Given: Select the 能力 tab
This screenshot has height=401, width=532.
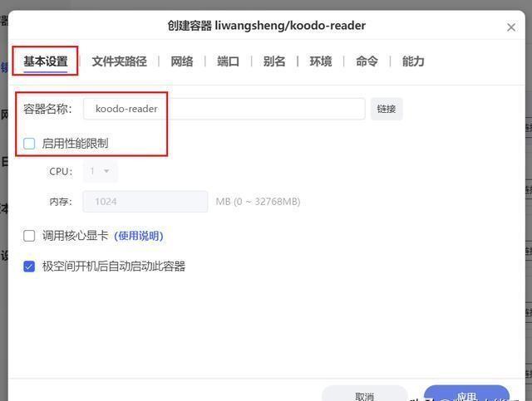Looking at the screenshot, I should click(413, 61).
